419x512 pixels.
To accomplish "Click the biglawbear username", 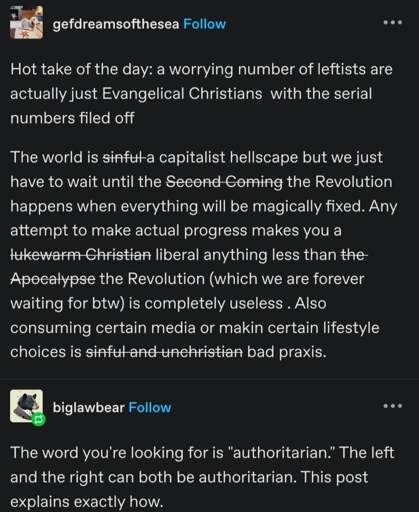I will click(89, 407).
